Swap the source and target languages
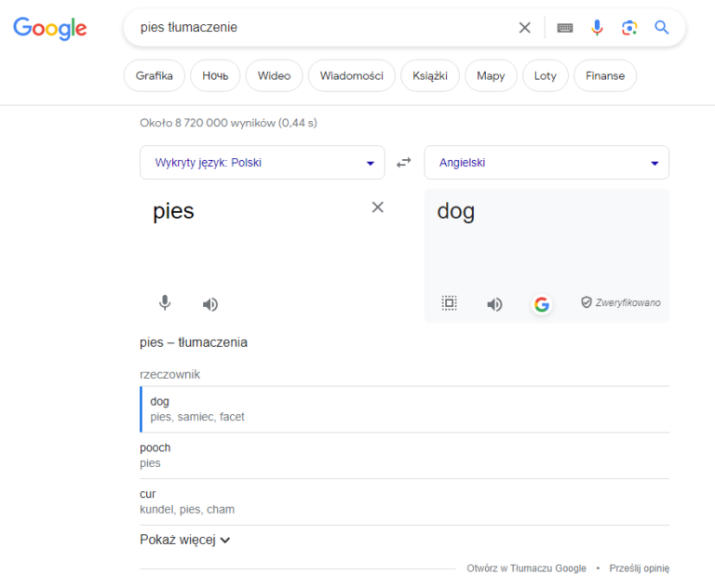 coord(403,162)
